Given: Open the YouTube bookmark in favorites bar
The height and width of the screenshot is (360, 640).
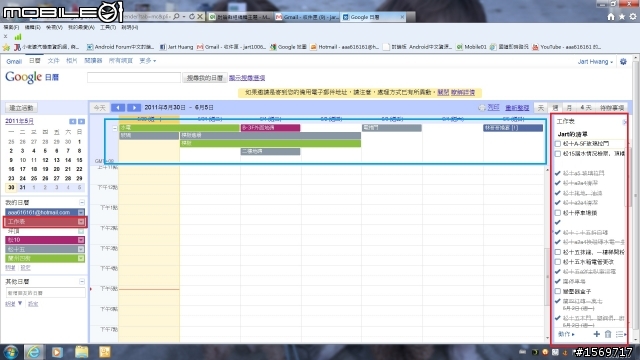Looking at the screenshot, I should [x=567, y=47].
